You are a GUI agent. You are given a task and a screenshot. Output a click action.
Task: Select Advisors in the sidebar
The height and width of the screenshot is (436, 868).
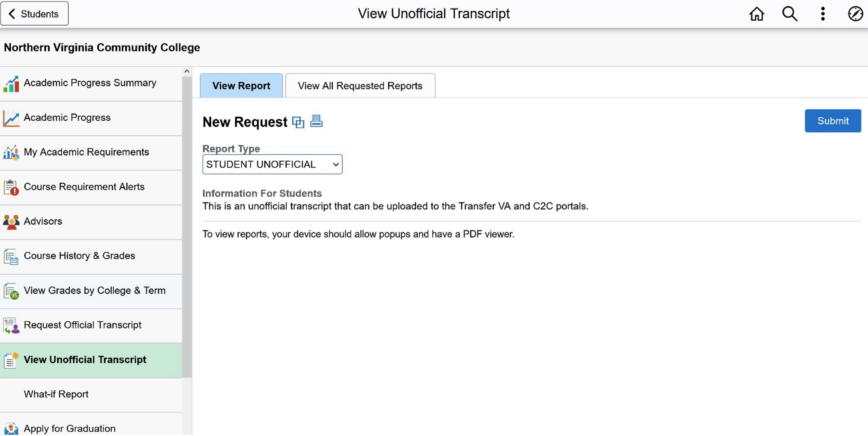(91, 222)
